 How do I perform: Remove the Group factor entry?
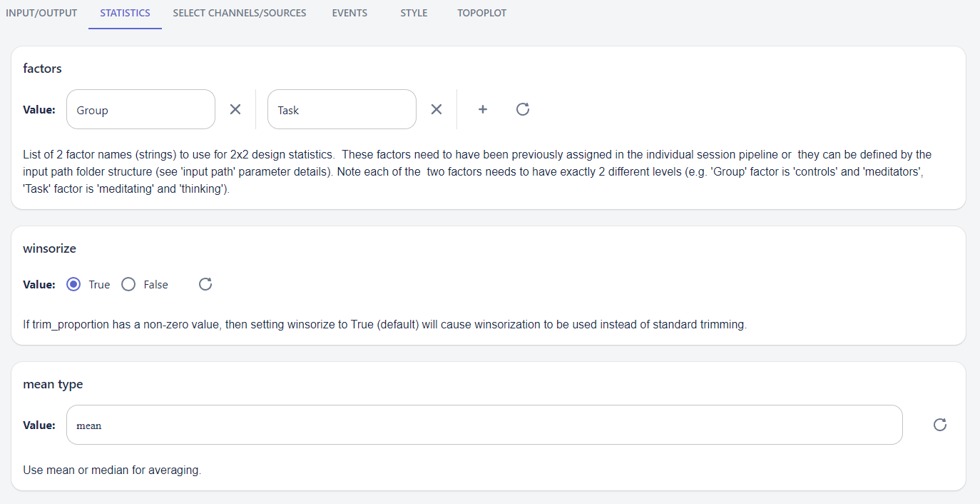point(235,109)
